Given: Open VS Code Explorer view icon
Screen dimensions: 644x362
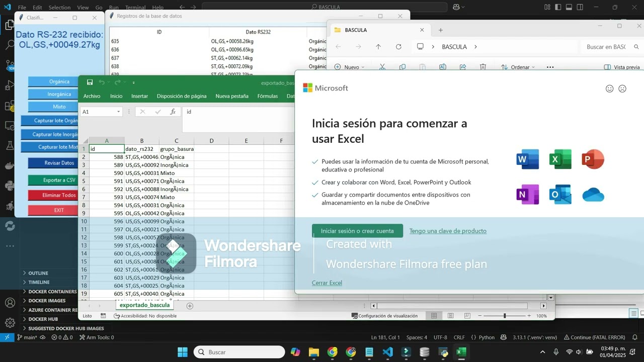Looking at the screenshot, I should click(x=9, y=25).
